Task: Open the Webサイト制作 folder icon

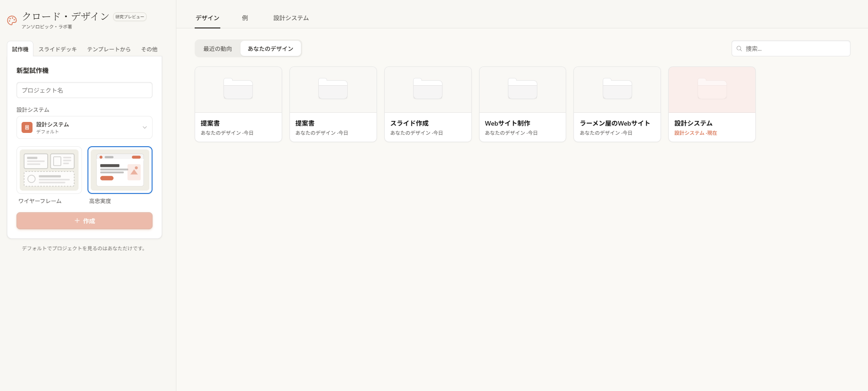Action: (522, 89)
